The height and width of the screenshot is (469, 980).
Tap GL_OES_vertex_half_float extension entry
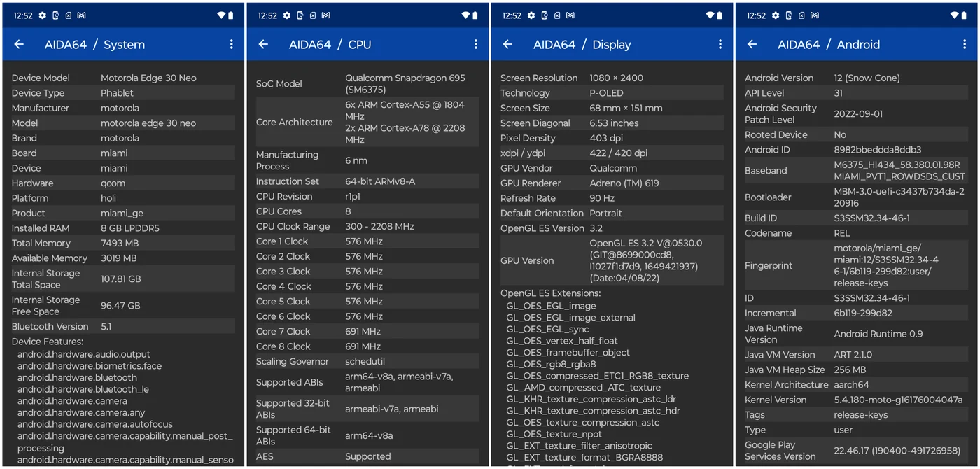click(x=562, y=341)
